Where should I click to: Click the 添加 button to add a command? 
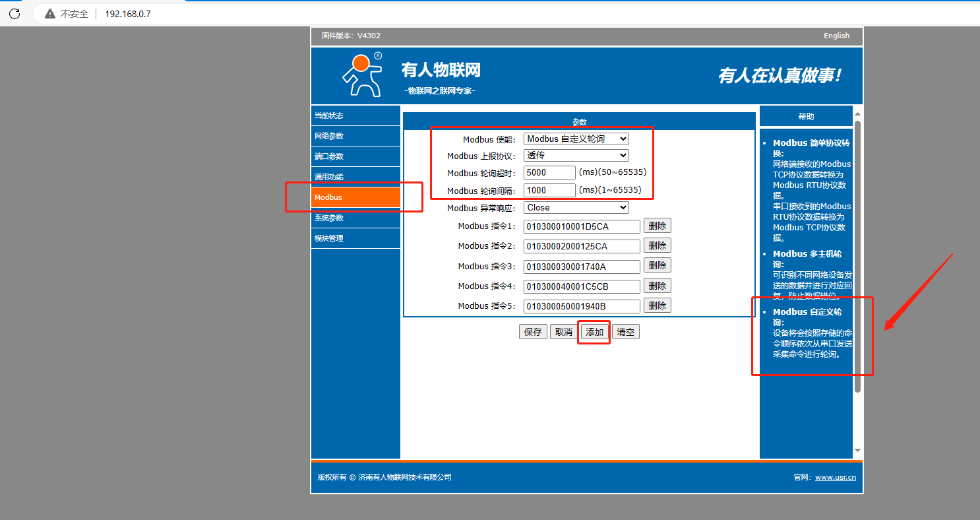(595, 332)
